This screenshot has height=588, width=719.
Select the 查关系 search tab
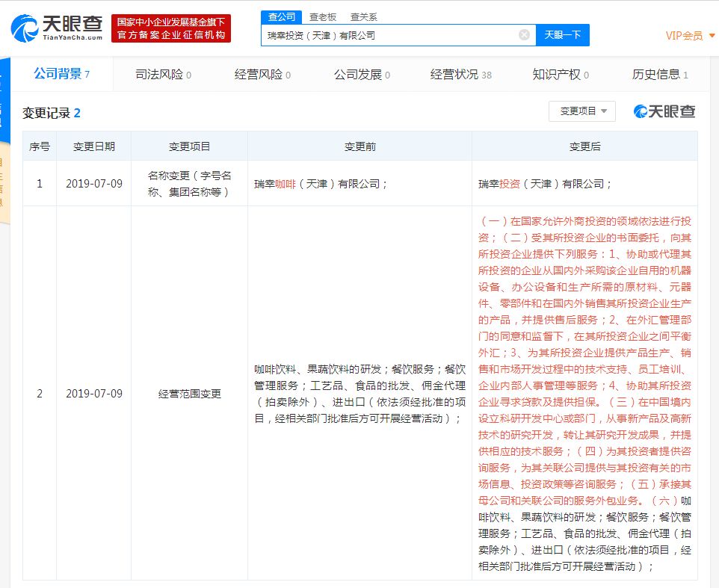pyautogui.click(x=363, y=17)
